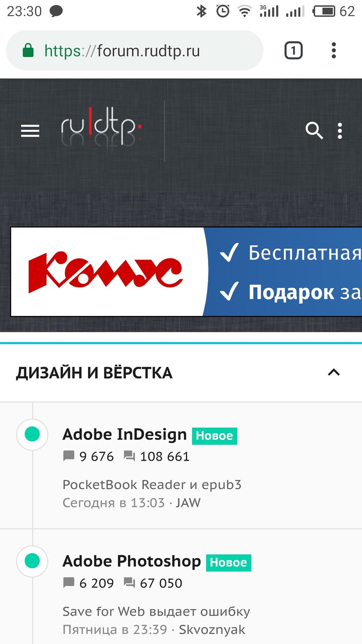Focus the forum.rudtp.ru address bar
The height and width of the screenshot is (644, 362).
(134, 50)
